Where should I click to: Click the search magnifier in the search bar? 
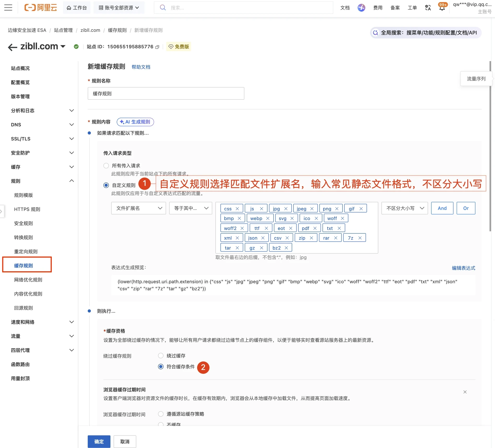[x=163, y=8]
